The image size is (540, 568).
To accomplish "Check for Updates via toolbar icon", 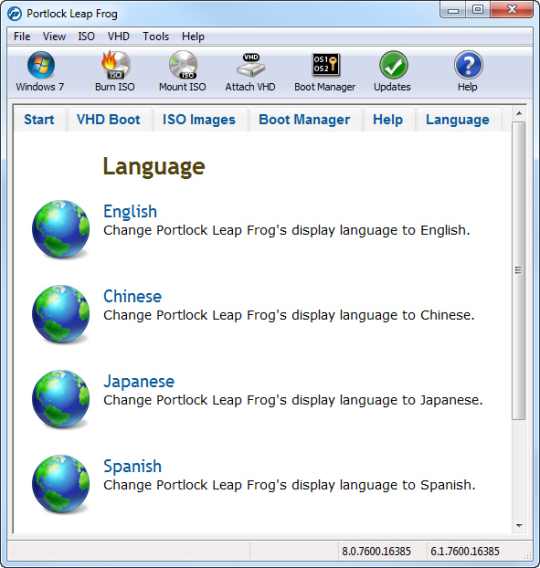I will tap(393, 65).
